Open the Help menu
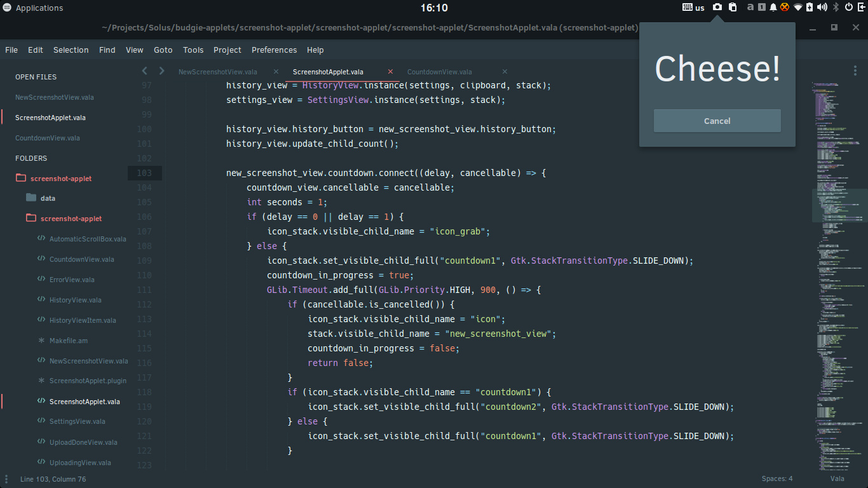The height and width of the screenshot is (488, 868). pyautogui.click(x=315, y=50)
